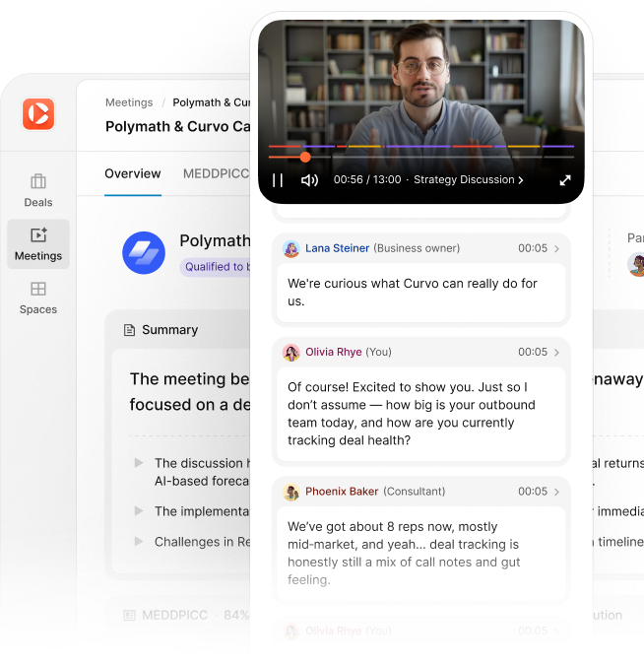
Task: Go to Meetings breadcrumb
Action: coord(129,102)
